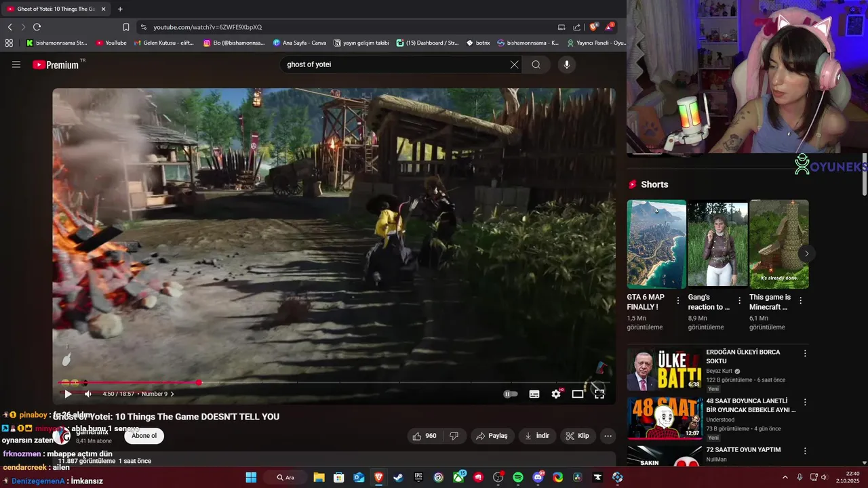Open 'Ana Sayfa - Canva' bookmark
The width and height of the screenshot is (868, 488).
pos(299,43)
